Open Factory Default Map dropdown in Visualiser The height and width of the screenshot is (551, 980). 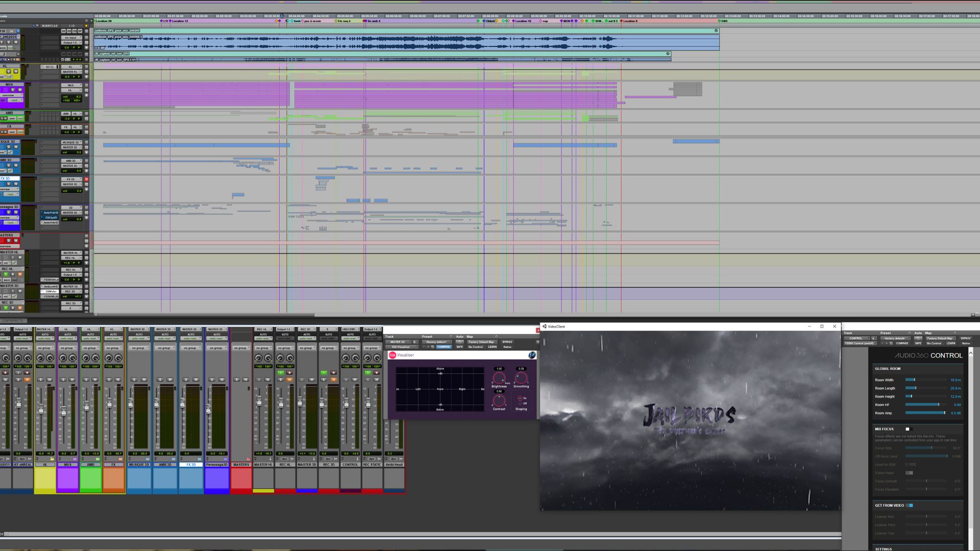tap(482, 342)
